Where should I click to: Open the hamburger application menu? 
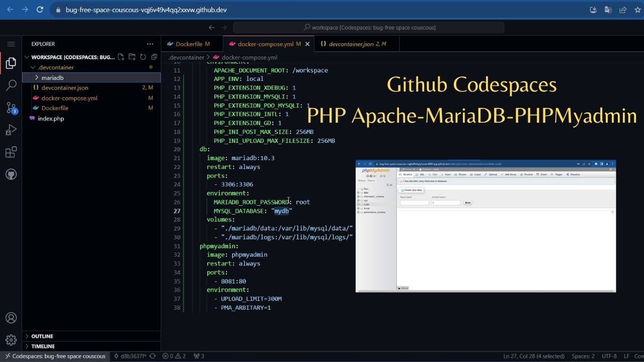(11, 44)
